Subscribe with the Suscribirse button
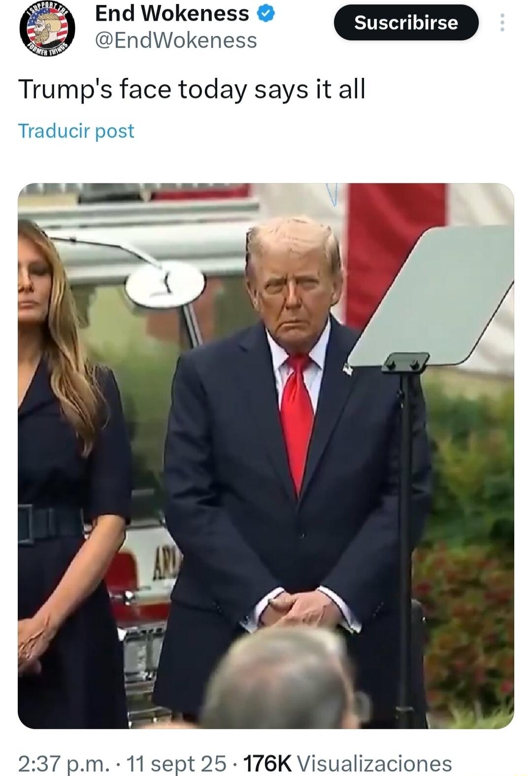Viewport: 532px width, 776px height. [x=406, y=23]
